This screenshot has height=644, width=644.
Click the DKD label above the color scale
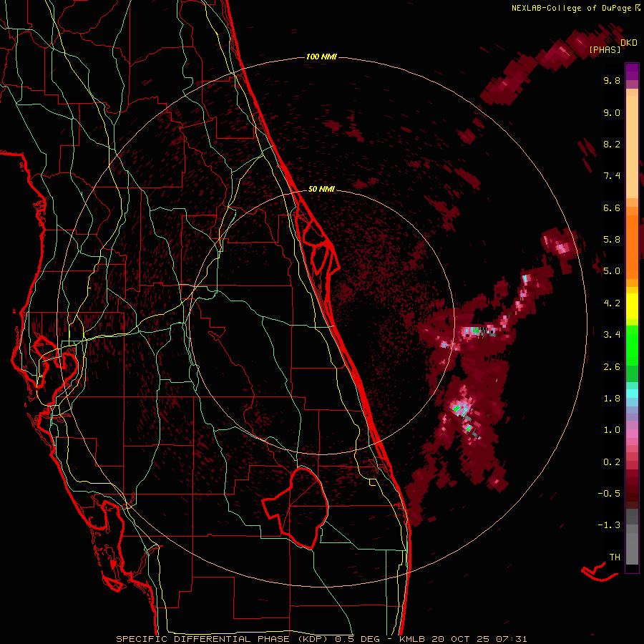click(629, 43)
